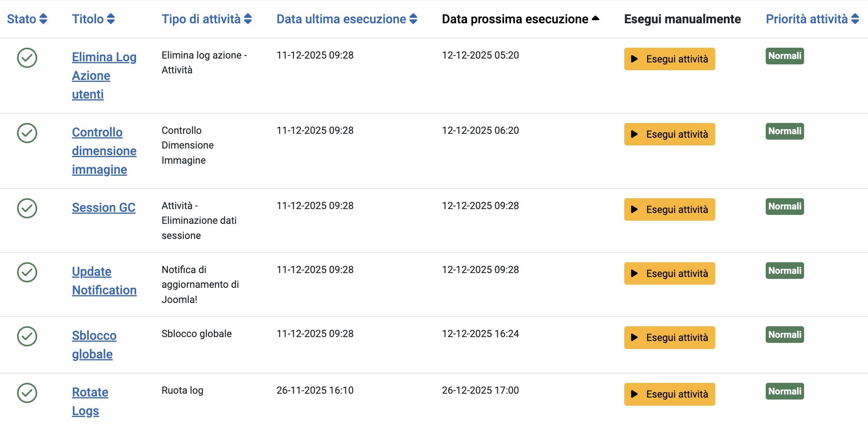
Task: Click status check icon for Update Notification
Action: point(27,272)
